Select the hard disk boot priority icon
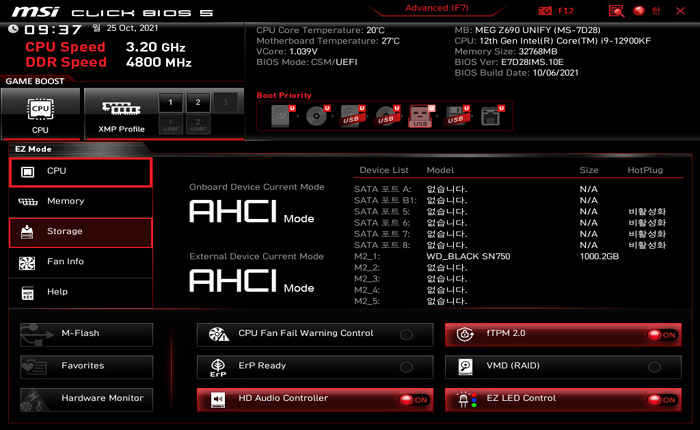This screenshot has height=430, width=700. click(x=282, y=116)
